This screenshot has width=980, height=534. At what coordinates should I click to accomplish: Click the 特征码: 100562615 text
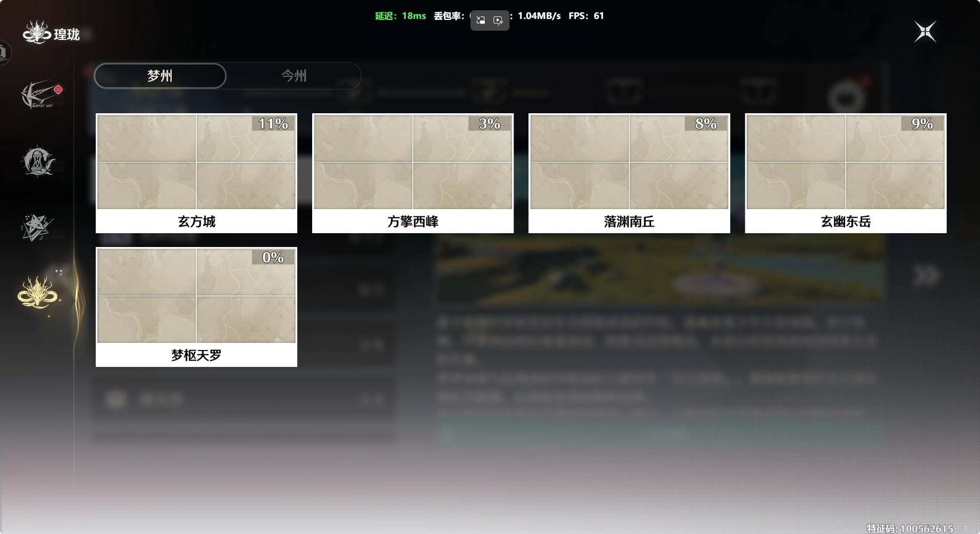(910, 528)
